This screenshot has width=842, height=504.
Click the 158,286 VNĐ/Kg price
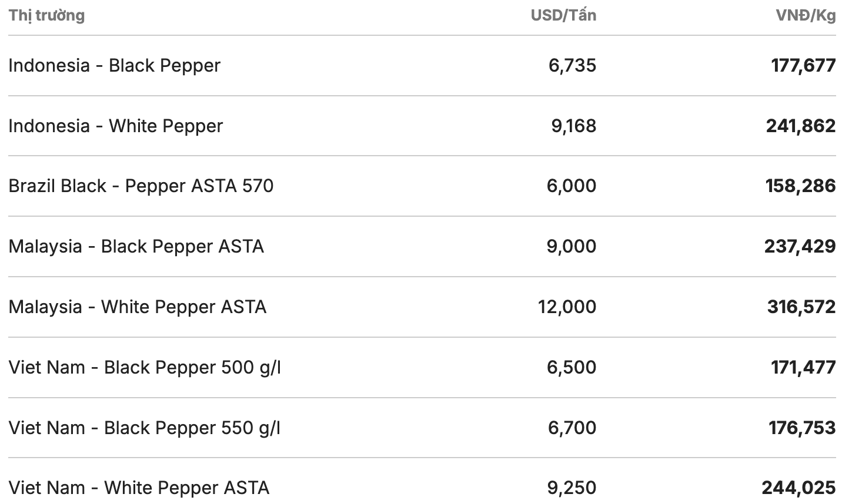coord(800,186)
